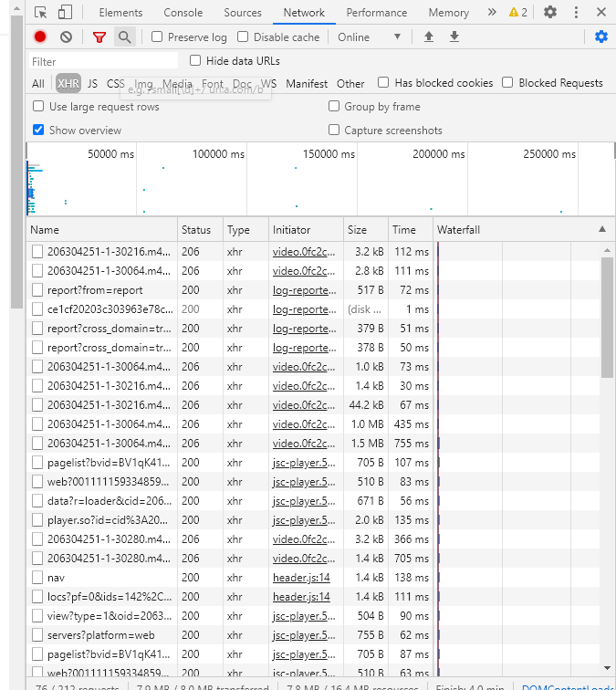Sort requests by Status column
The width and height of the screenshot is (616, 690).
click(x=200, y=229)
